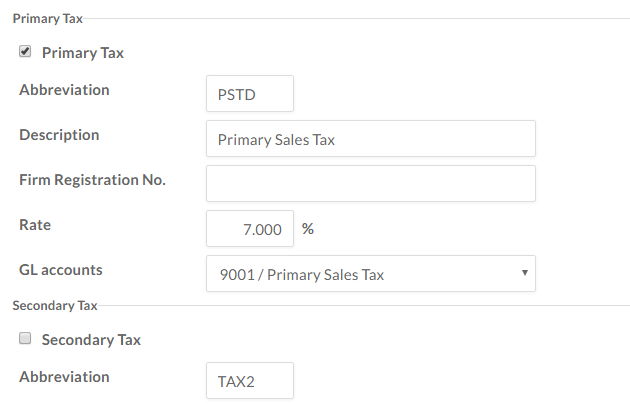Click the Abbreviation label under Secondary Tax

pos(64,377)
